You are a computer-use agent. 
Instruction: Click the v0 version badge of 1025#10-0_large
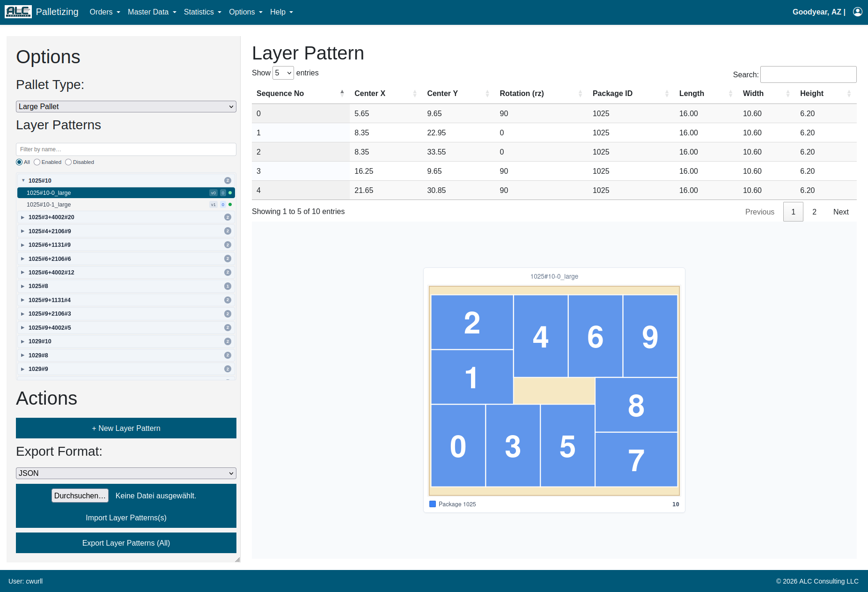pyautogui.click(x=213, y=193)
